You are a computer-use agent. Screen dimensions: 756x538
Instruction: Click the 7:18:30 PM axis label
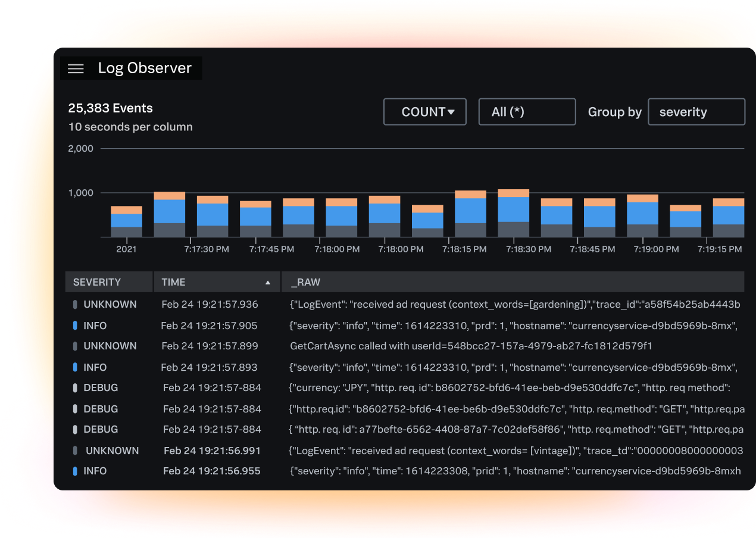[x=529, y=249]
